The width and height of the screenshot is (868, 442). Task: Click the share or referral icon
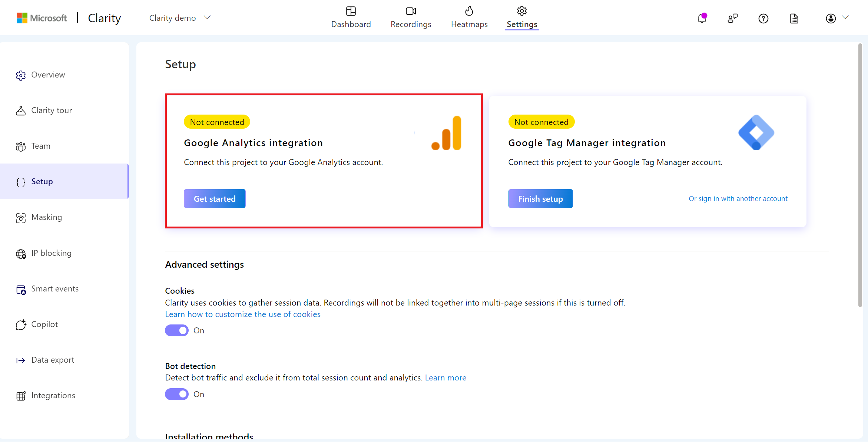732,17
